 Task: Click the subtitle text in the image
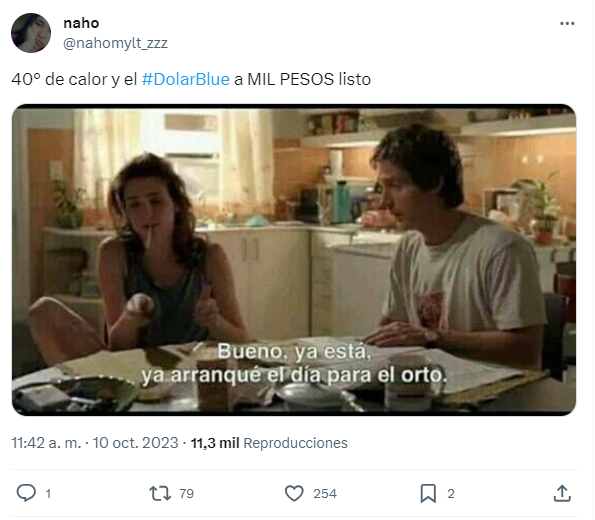[294, 363]
